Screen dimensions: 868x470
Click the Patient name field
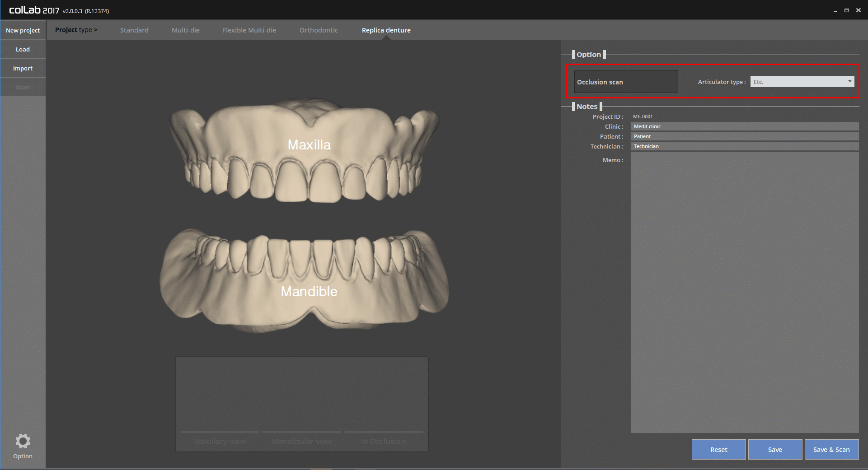point(744,136)
